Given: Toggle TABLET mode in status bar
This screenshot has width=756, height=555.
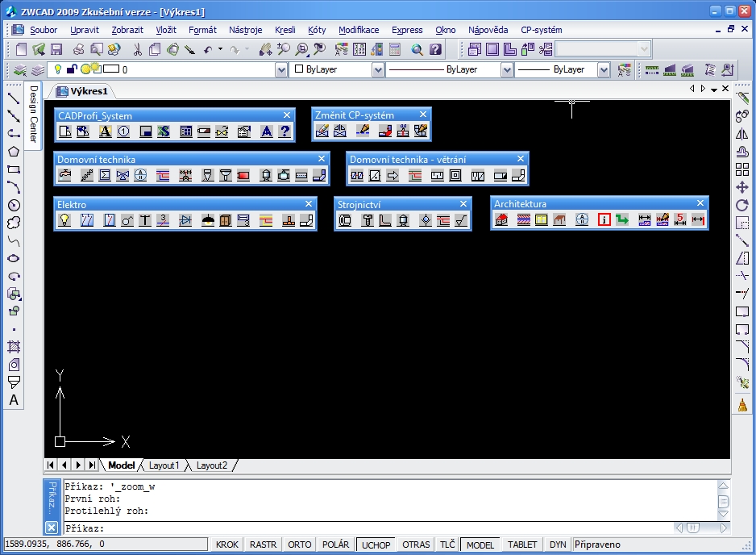Looking at the screenshot, I should [x=522, y=545].
